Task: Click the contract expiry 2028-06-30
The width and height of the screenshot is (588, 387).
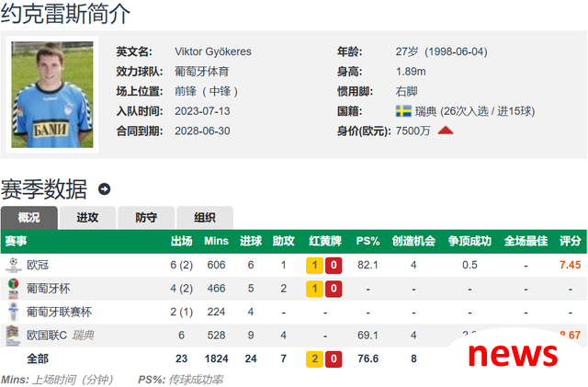Action: (202, 131)
